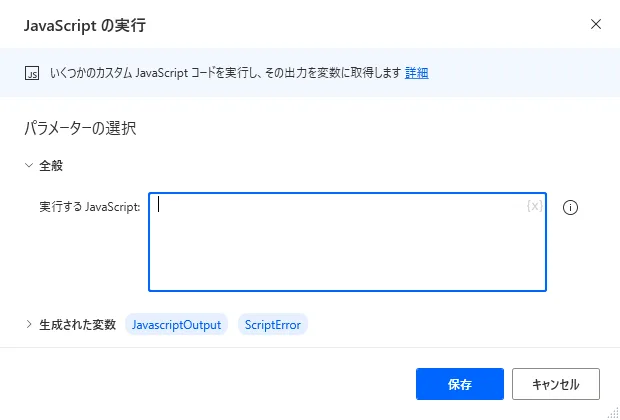Open the {x} variable picker
Viewport: 620px width, 420px height.
[534, 206]
